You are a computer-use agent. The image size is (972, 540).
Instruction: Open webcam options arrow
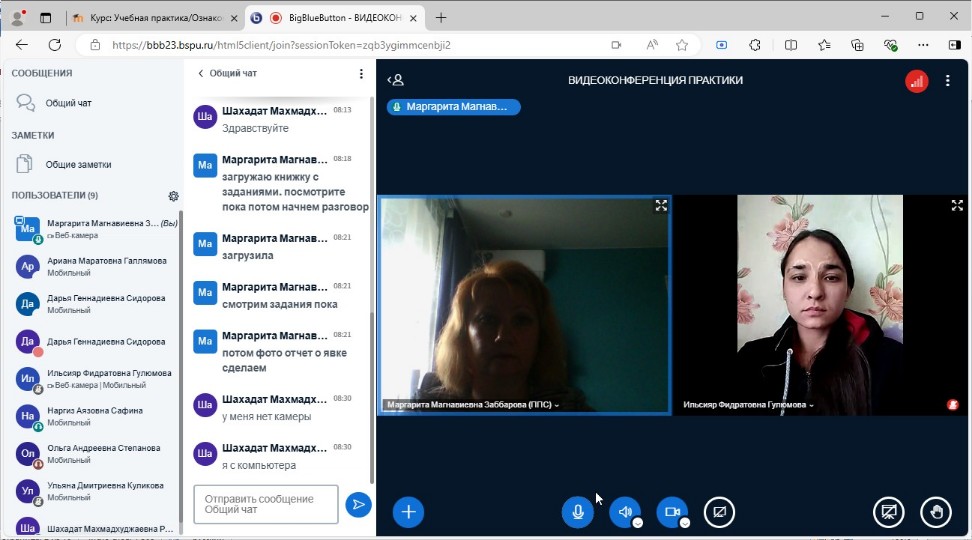pyautogui.click(x=685, y=522)
